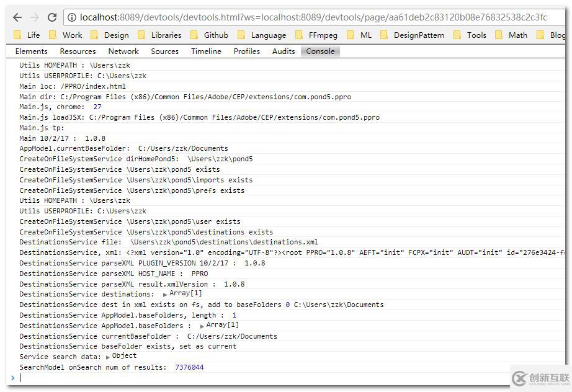Switch to the Elements tab

tap(32, 51)
